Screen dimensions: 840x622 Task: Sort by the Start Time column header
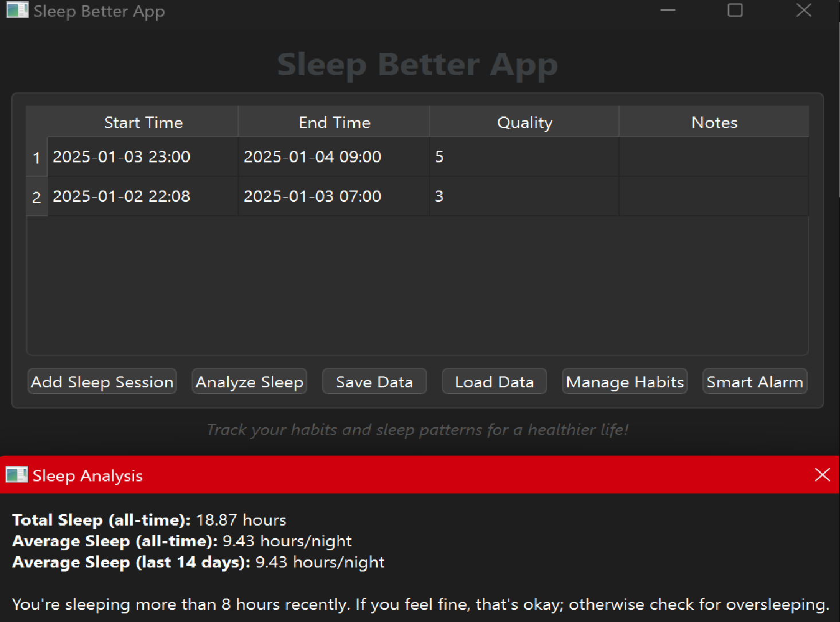pyautogui.click(x=143, y=122)
